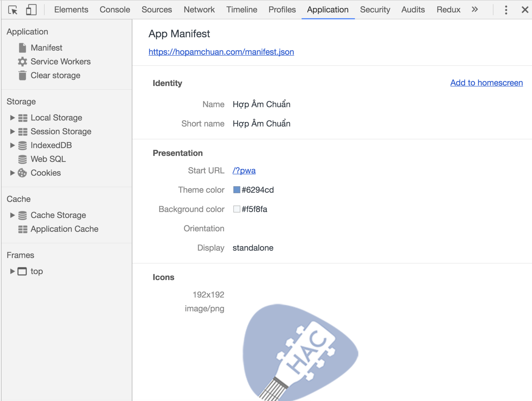Click the theme color value #6294cd
The image size is (532, 401).
(x=258, y=190)
